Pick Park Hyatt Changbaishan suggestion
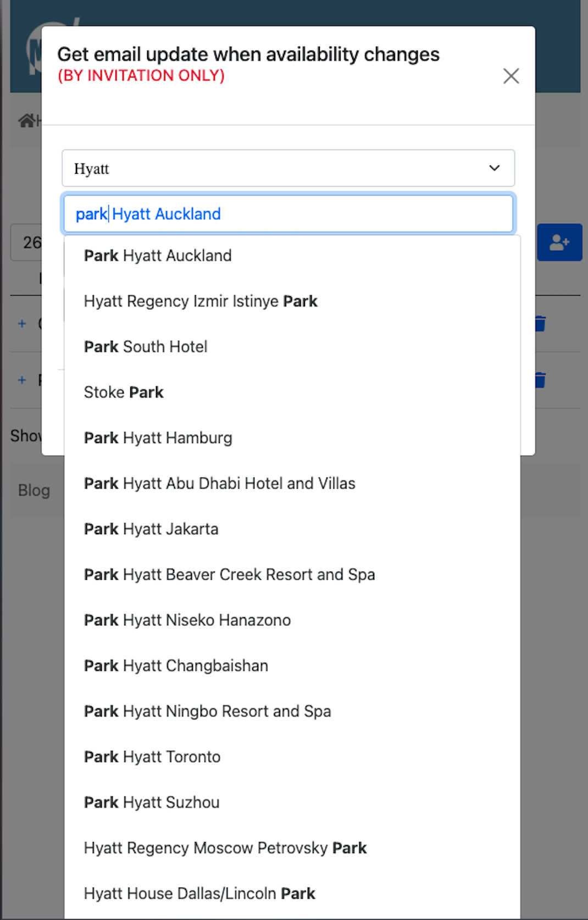Image resolution: width=588 pixels, height=920 pixels. 292,666
